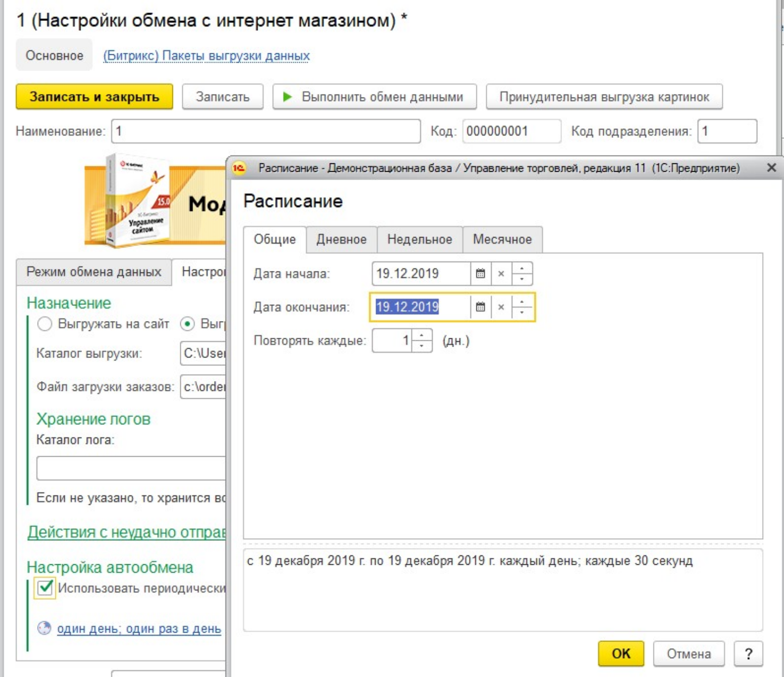Switch to the Дневное tab

pos(341,240)
